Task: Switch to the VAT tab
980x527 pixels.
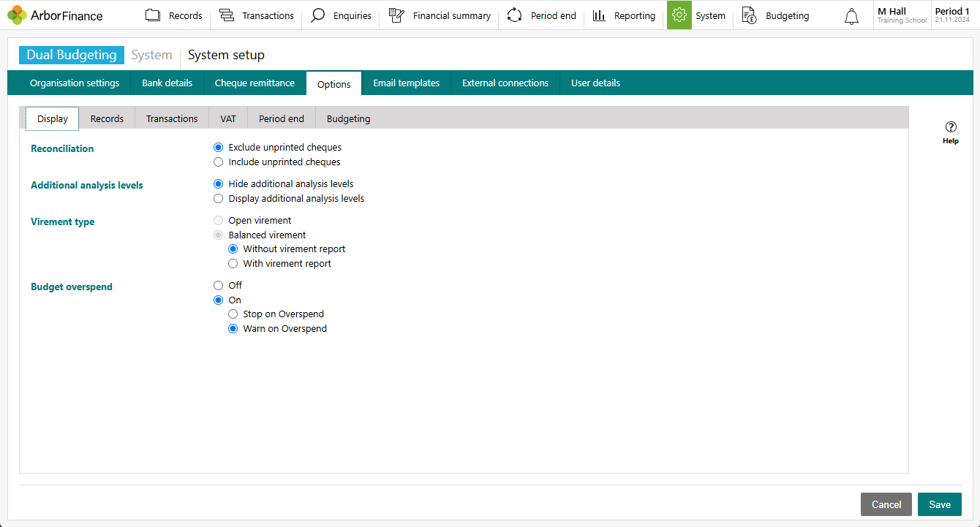Action: click(227, 118)
